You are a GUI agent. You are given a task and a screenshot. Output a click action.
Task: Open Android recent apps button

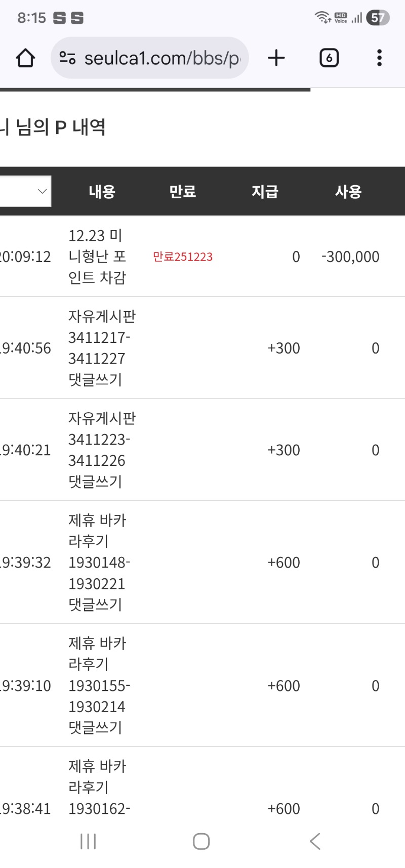88,841
